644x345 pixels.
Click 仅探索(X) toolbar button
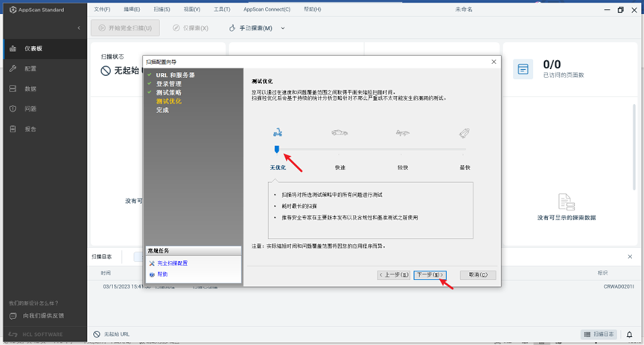(x=190, y=28)
